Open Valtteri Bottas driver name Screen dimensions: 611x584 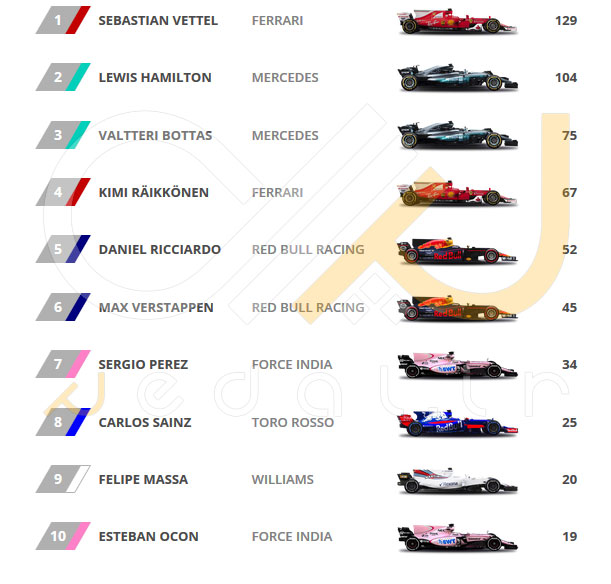click(155, 136)
